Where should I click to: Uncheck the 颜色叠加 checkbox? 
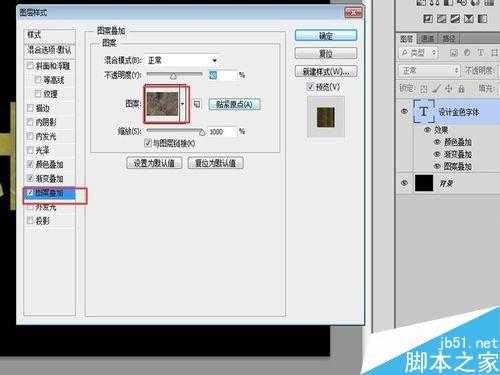pyautogui.click(x=30, y=164)
